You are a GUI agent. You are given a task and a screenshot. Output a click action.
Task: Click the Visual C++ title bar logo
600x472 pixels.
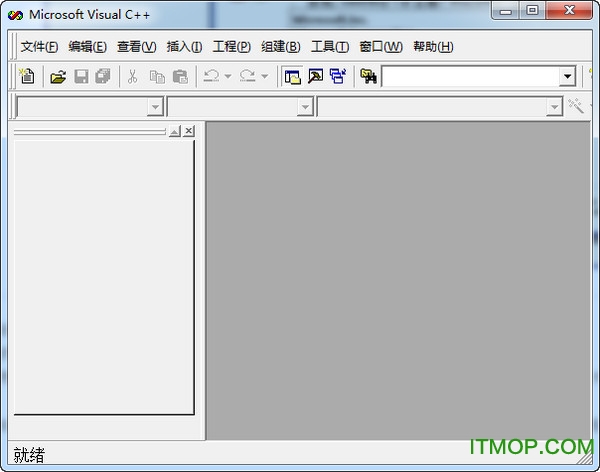point(15,15)
